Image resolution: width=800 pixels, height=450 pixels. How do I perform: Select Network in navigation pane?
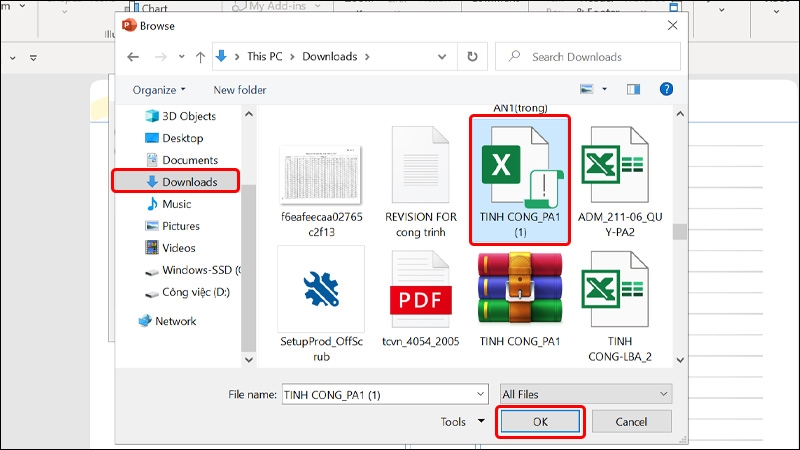pos(167,321)
